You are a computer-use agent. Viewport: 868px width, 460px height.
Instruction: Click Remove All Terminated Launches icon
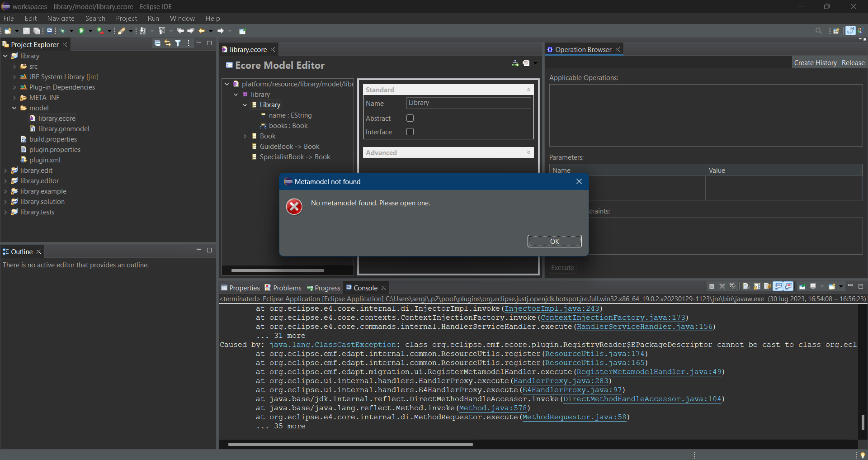tap(733, 286)
